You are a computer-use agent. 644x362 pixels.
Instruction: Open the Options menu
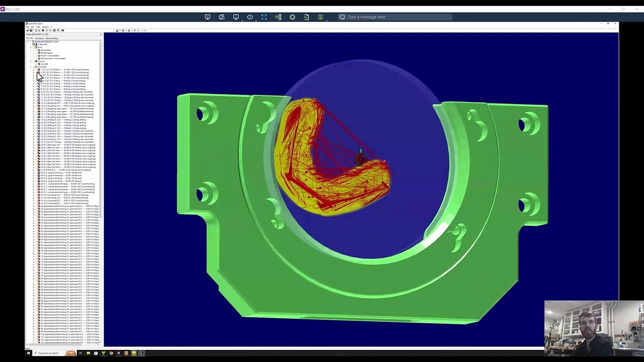point(45,27)
